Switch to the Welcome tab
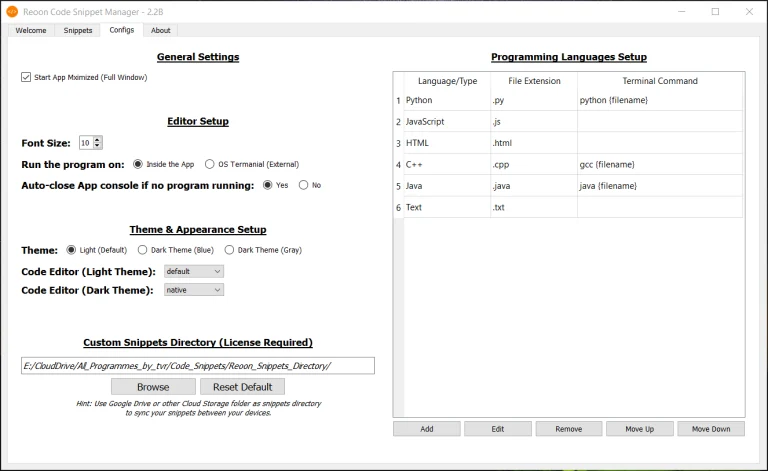This screenshot has width=768, height=471. [x=31, y=30]
